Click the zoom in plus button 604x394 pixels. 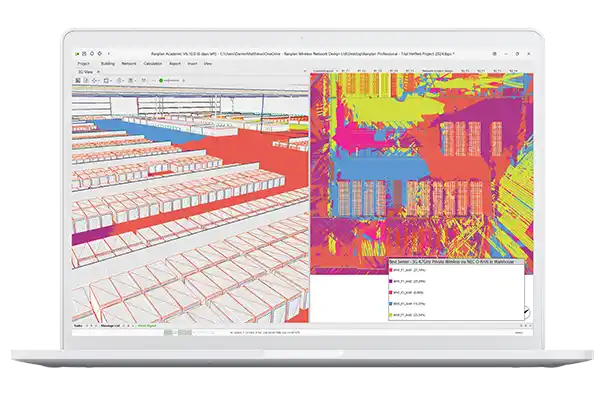[x=183, y=80]
